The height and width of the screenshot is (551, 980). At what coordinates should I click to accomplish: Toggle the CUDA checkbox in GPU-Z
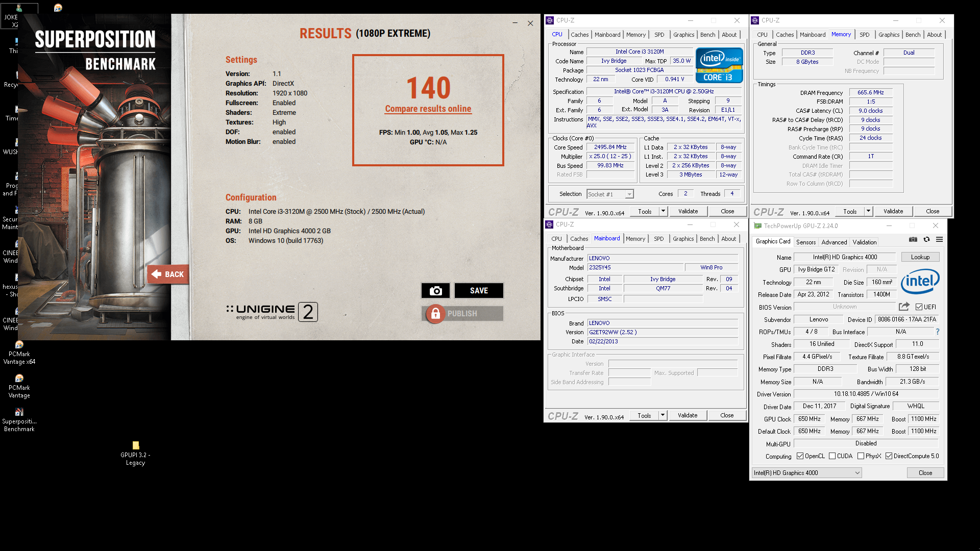pyautogui.click(x=832, y=456)
